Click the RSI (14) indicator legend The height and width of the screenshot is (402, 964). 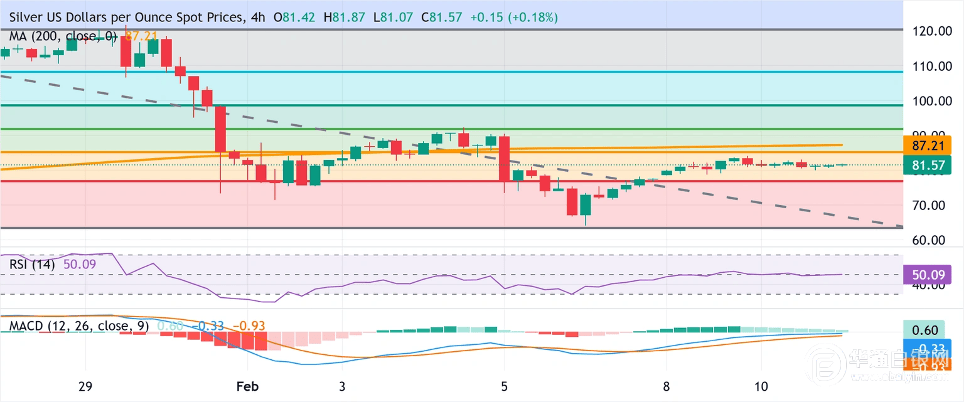point(35,265)
